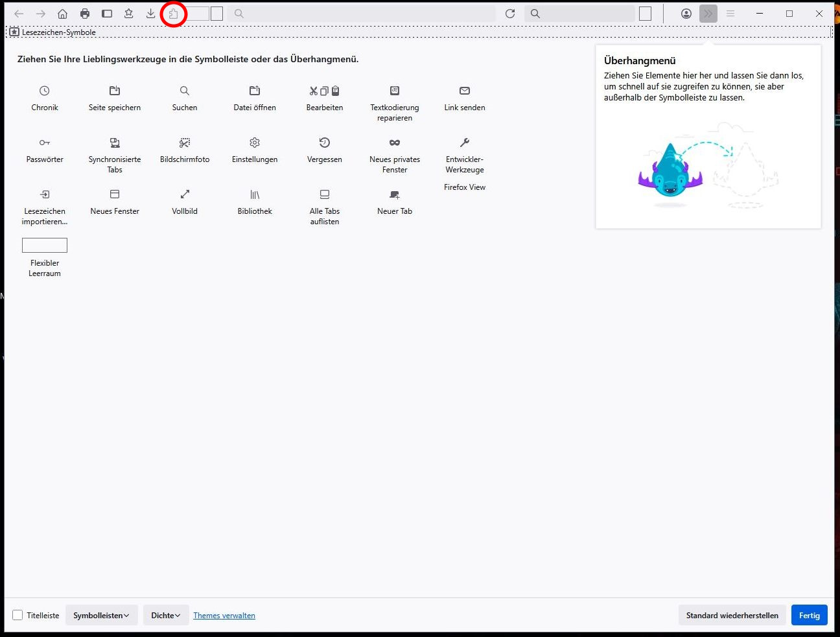The width and height of the screenshot is (840, 637).
Task: Open the overflow menu with the double chevron
Action: (x=708, y=14)
